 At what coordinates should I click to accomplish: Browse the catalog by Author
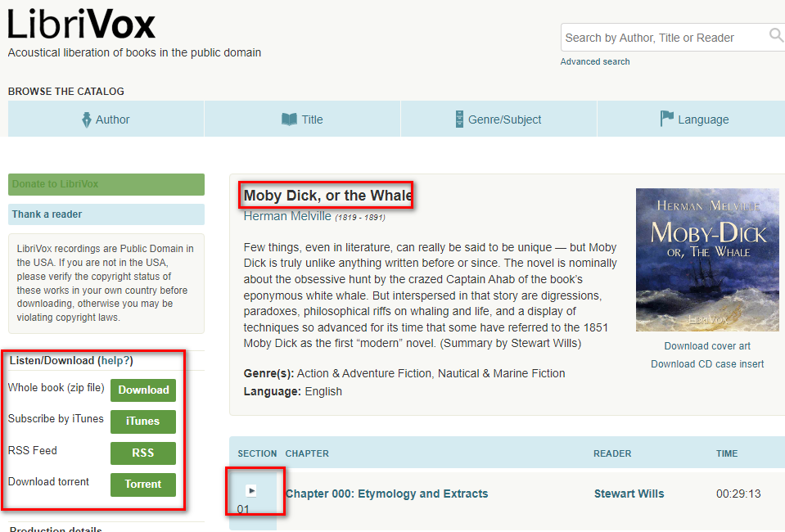click(106, 119)
